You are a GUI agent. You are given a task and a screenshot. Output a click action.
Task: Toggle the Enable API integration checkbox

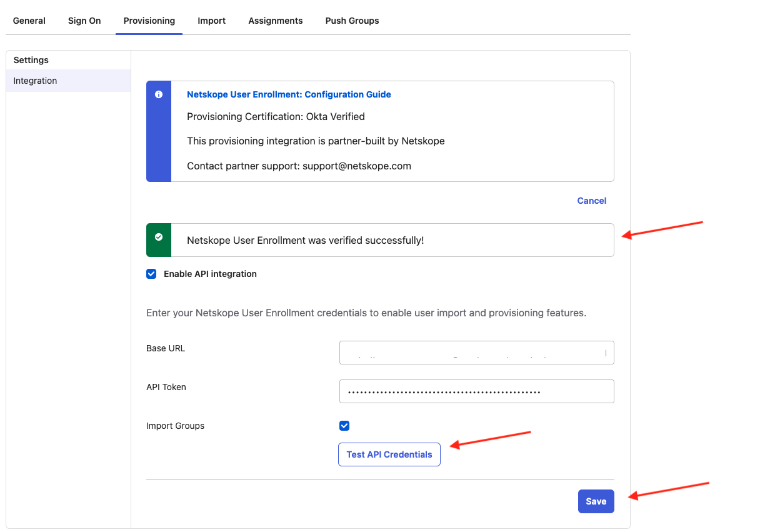pyautogui.click(x=151, y=274)
